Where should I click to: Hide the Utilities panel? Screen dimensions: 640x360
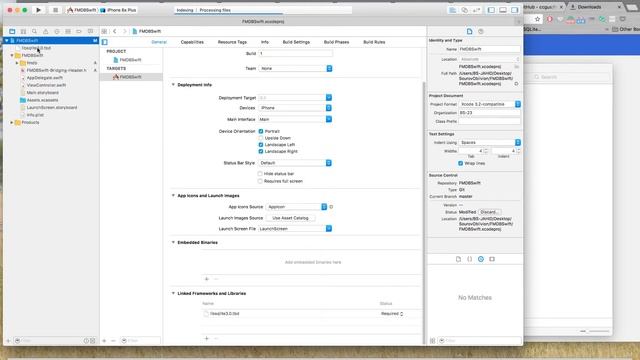point(515,10)
